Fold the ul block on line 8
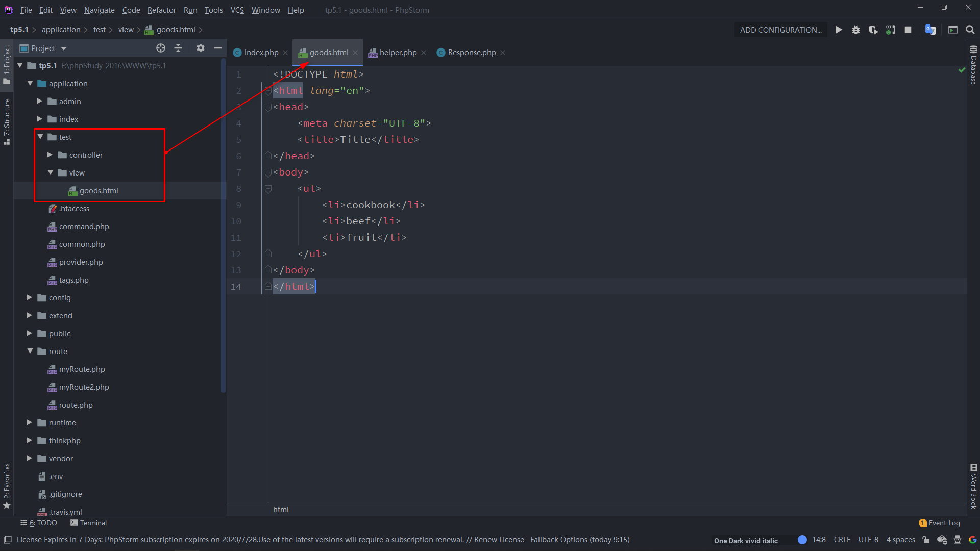 pos(268,188)
